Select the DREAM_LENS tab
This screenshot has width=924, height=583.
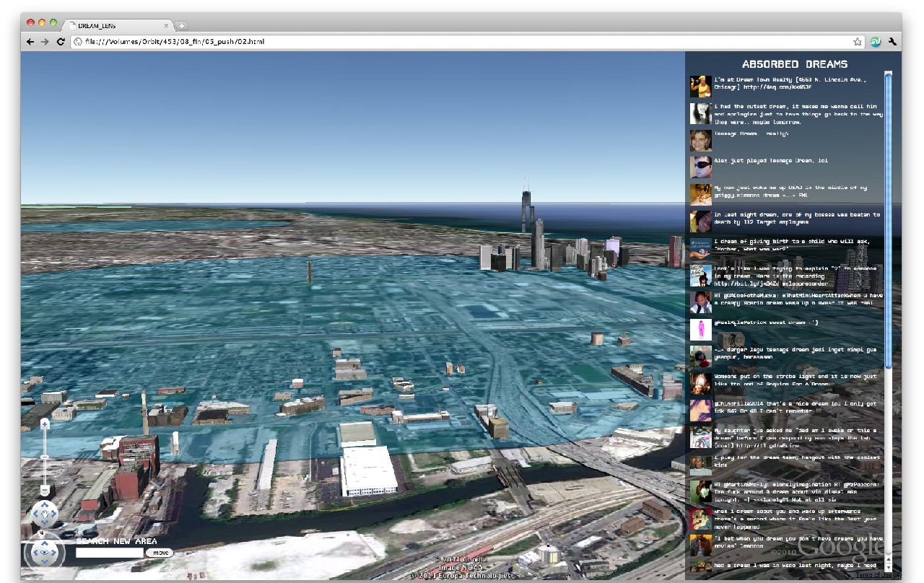118,25
